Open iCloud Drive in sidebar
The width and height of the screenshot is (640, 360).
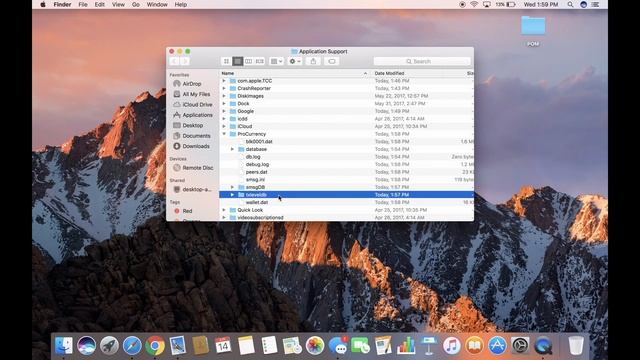[197, 104]
